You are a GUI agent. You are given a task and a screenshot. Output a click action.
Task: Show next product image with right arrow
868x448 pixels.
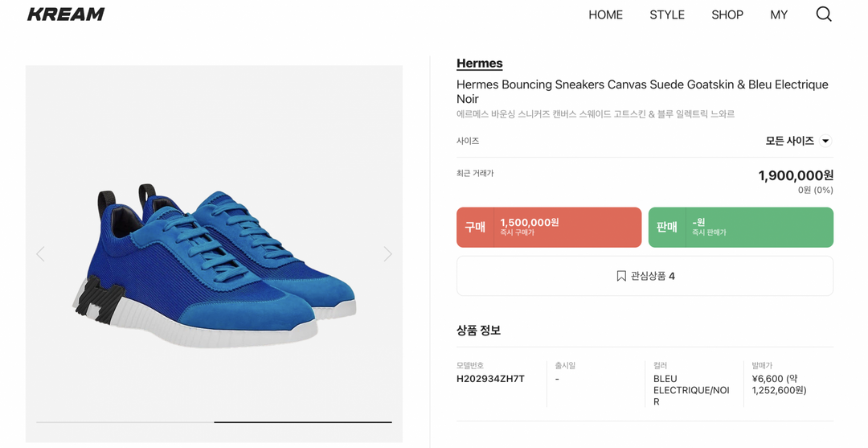point(387,254)
